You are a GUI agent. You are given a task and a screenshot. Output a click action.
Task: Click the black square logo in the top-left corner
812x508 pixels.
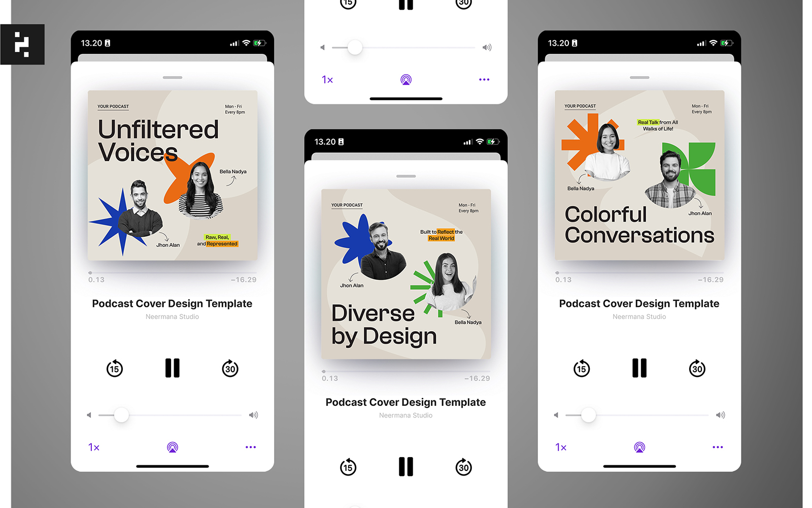pos(22,44)
